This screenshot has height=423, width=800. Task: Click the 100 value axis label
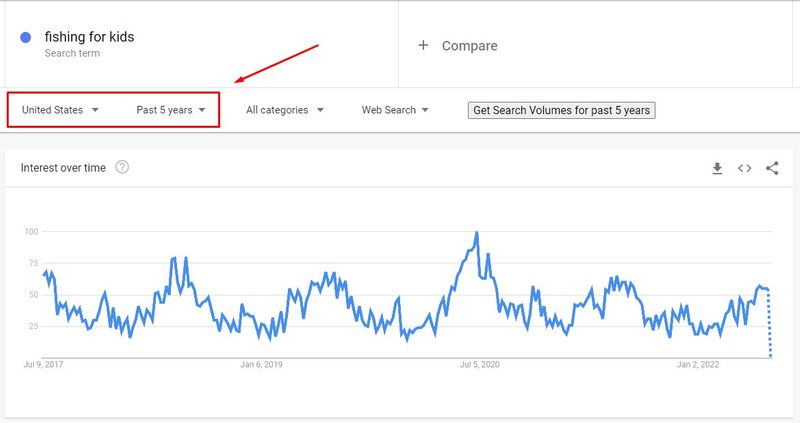click(x=32, y=232)
